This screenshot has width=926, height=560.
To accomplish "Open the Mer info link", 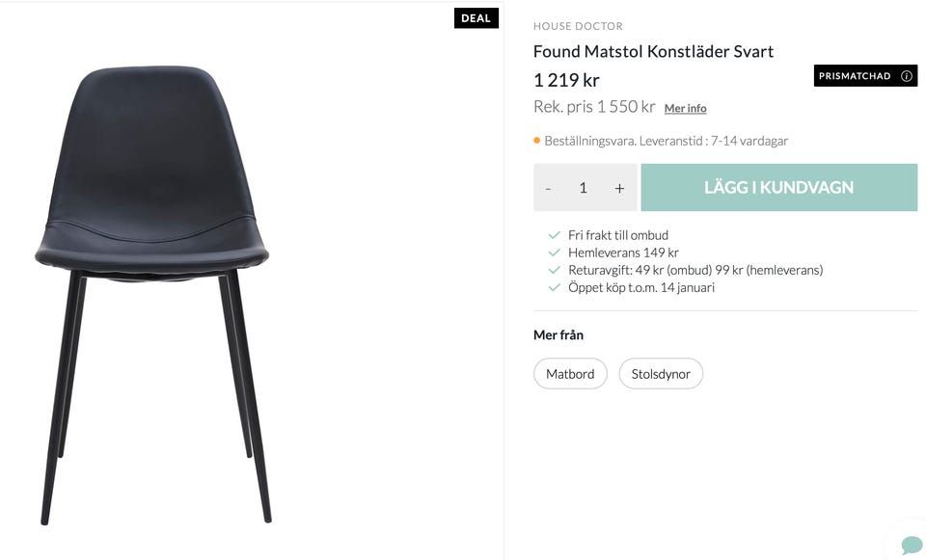I will tap(685, 108).
